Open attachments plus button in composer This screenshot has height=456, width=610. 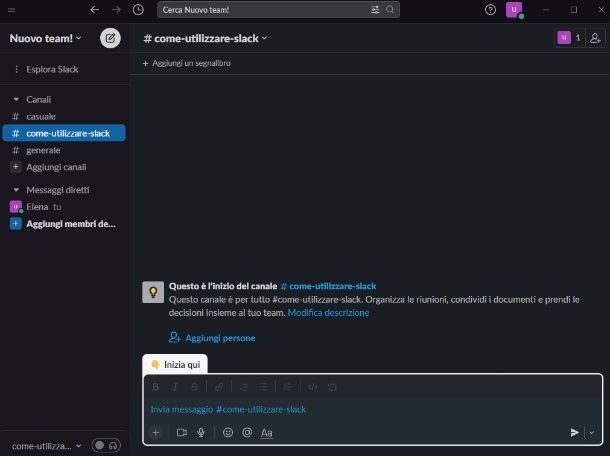click(156, 432)
